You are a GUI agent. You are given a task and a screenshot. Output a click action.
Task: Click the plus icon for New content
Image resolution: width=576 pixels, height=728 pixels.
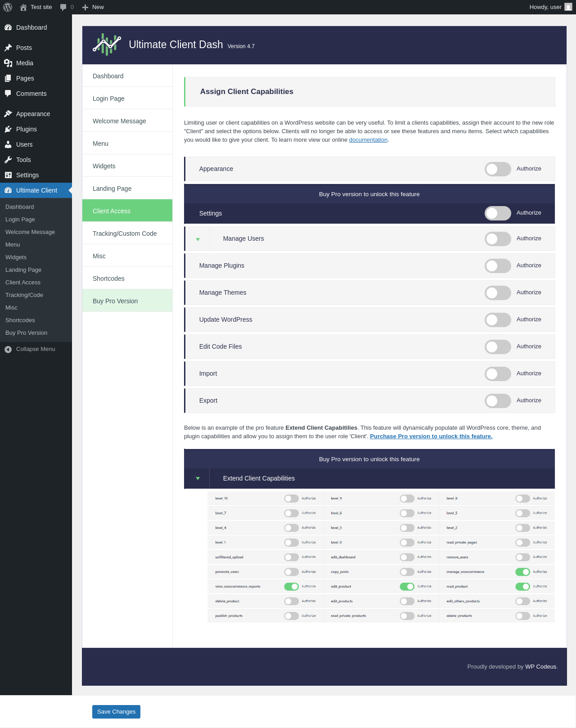click(x=85, y=7)
